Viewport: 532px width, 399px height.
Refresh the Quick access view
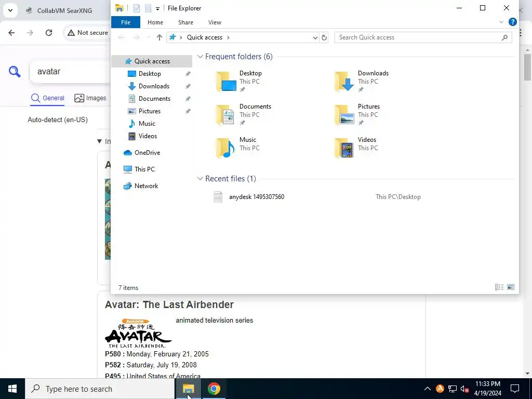click(324, 37)
